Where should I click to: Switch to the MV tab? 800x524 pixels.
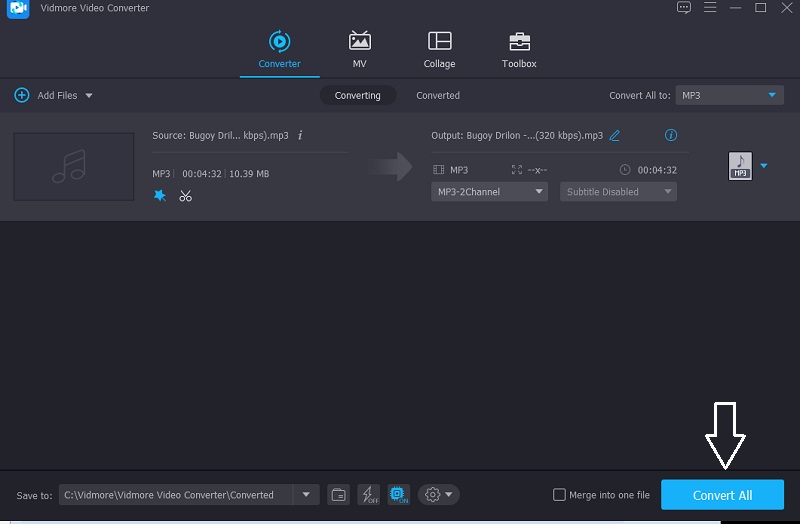[x=359, y=50]
